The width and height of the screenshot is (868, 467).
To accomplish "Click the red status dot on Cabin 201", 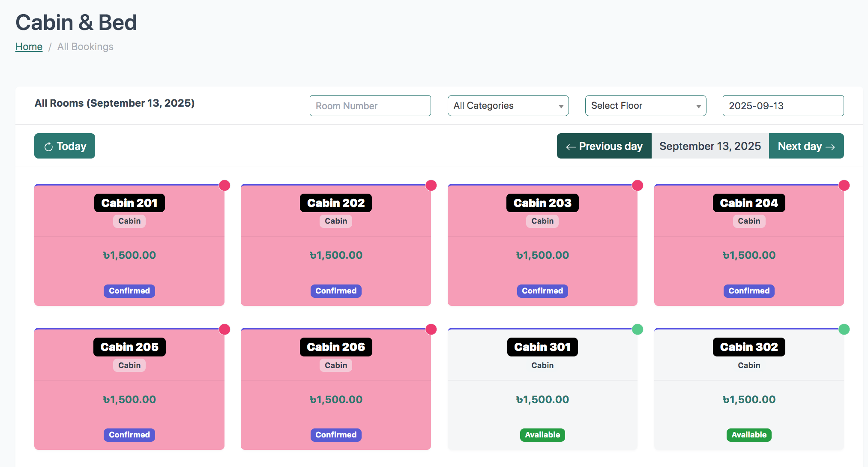I will click(224, 186).
